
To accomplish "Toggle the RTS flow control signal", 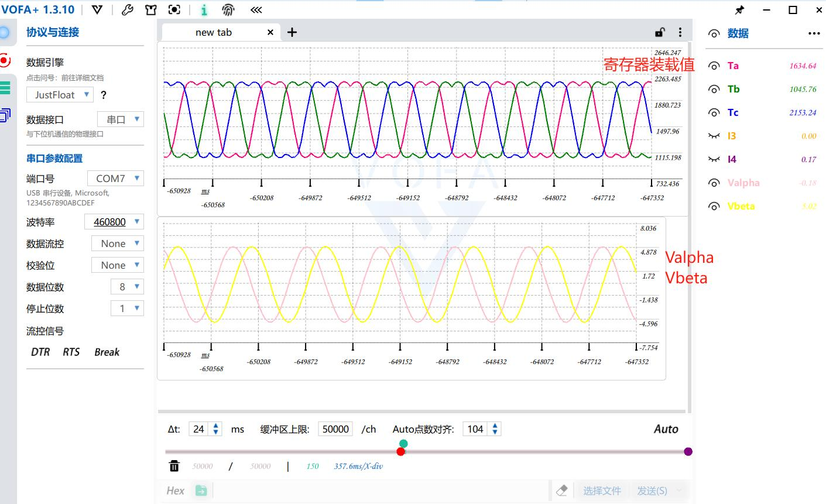I will [71, 352].
